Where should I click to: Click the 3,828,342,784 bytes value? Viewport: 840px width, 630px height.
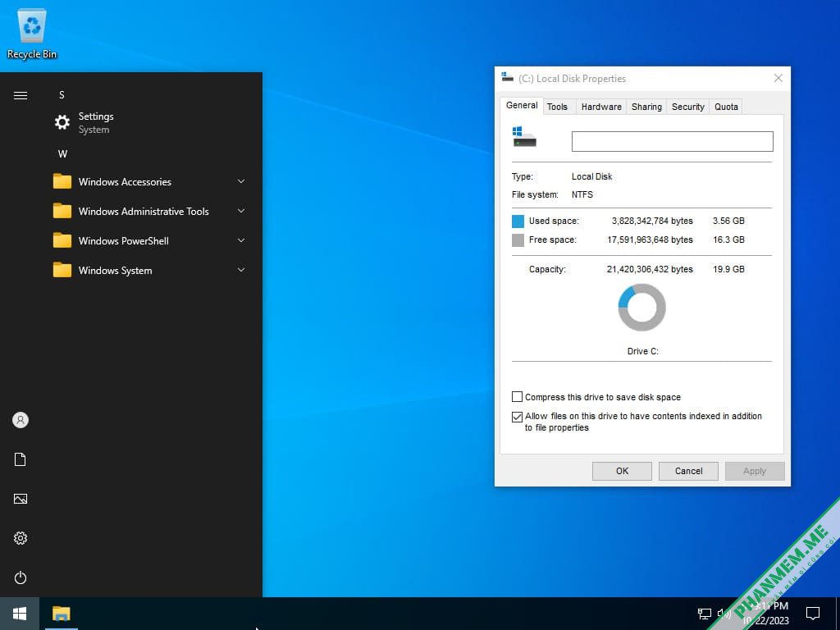click(652, 221)
